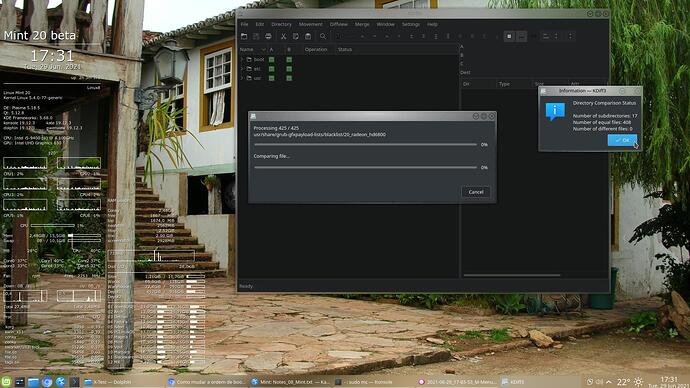Click OK in Directory Comparison Status dialog
The height and width of the screenshot is (388, 690).
coord(622,140)
